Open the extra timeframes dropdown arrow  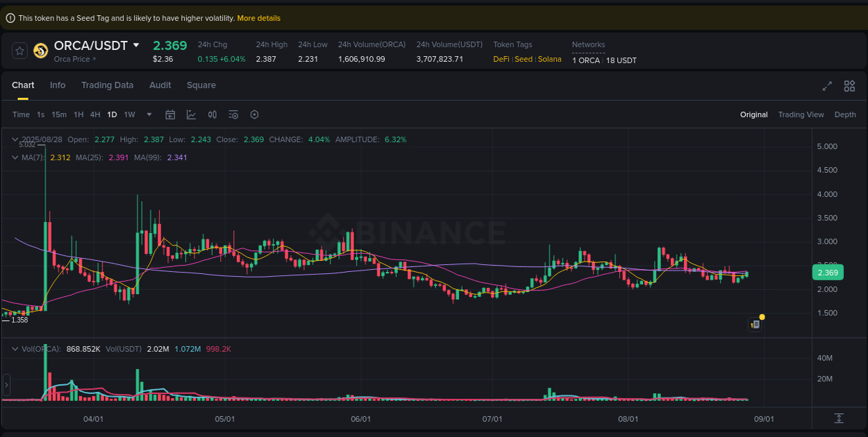coord(148,114)
